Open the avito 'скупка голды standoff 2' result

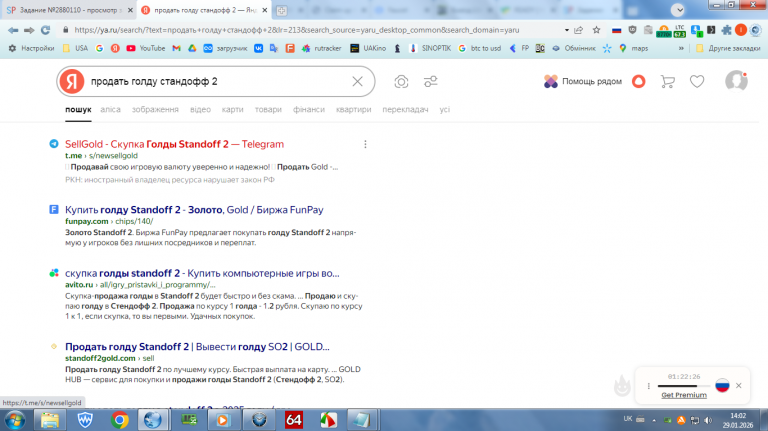click(x=202, y=273)
